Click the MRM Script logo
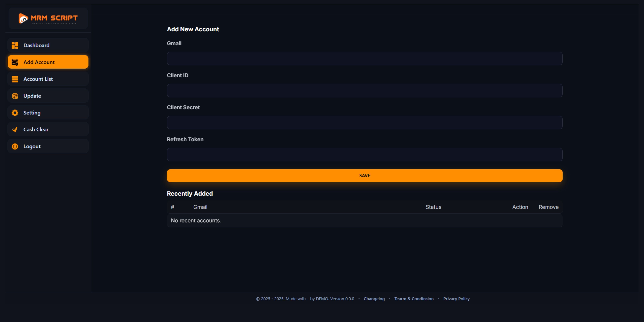644x322 pixels. point(48,18)
